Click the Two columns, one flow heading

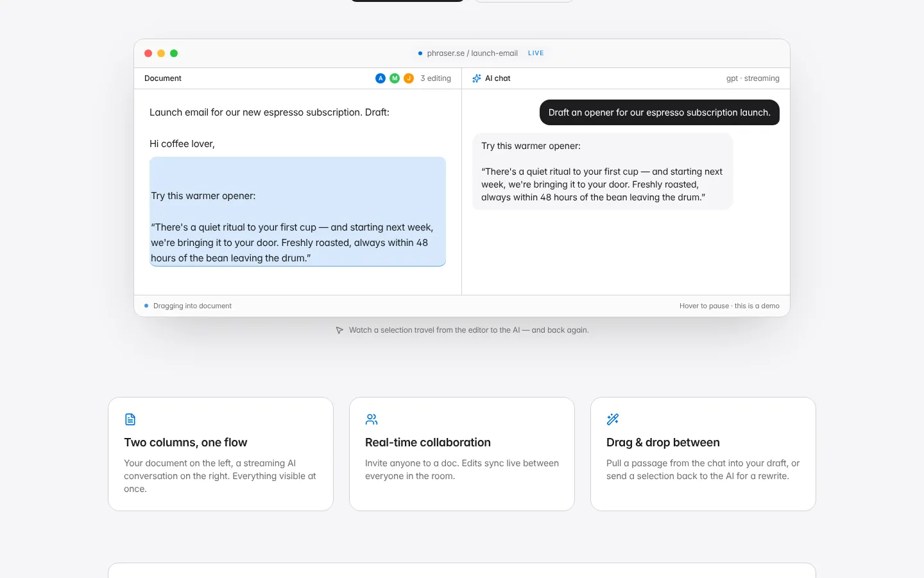coord(185,442)
